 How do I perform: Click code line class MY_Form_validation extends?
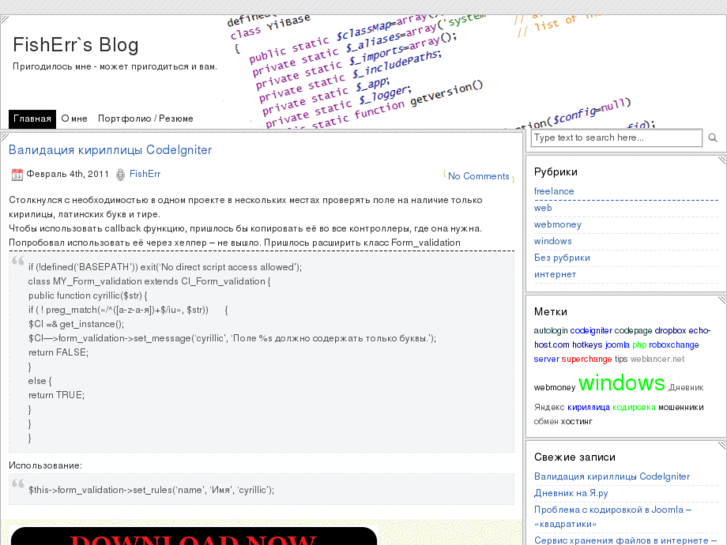coord(149,282)
